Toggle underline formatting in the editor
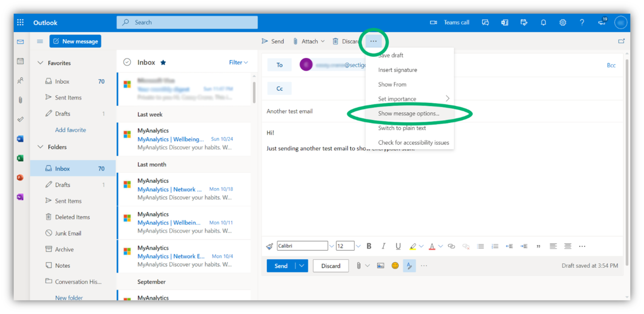 (398, 246)
